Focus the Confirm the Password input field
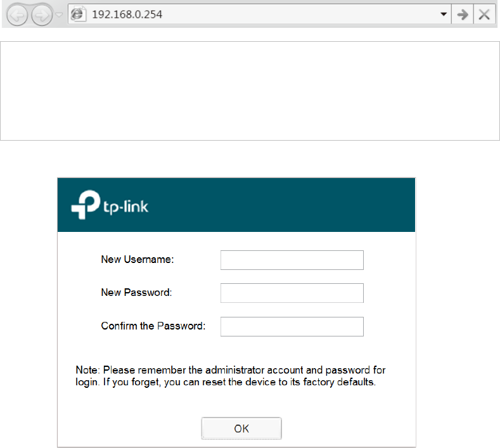This screenshot has height=448, width=500. pos(292,326)
